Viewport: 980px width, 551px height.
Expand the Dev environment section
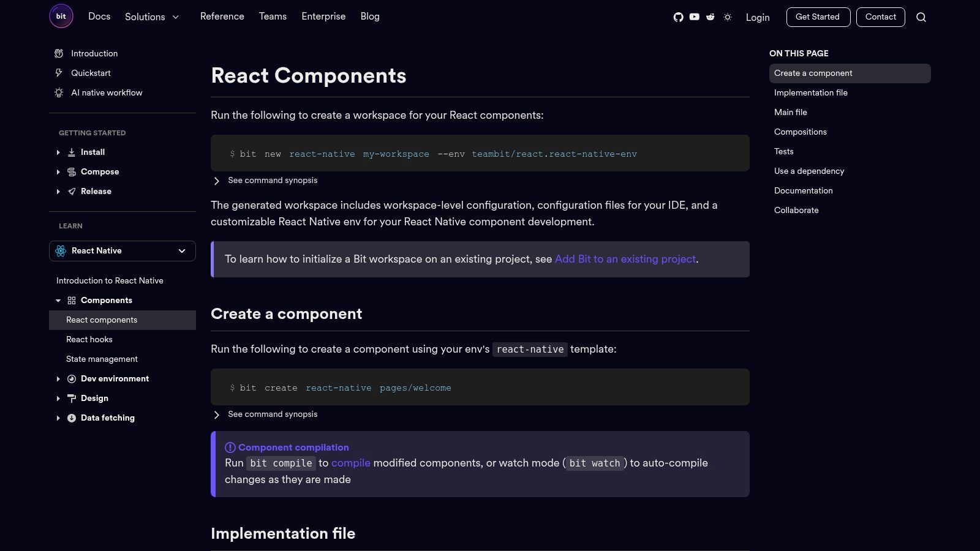click(x=58, y=379)
